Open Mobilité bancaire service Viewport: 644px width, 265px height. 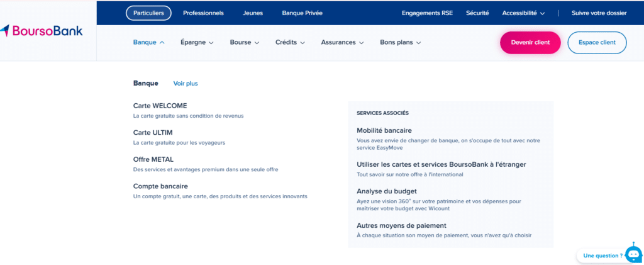point(384,130)
